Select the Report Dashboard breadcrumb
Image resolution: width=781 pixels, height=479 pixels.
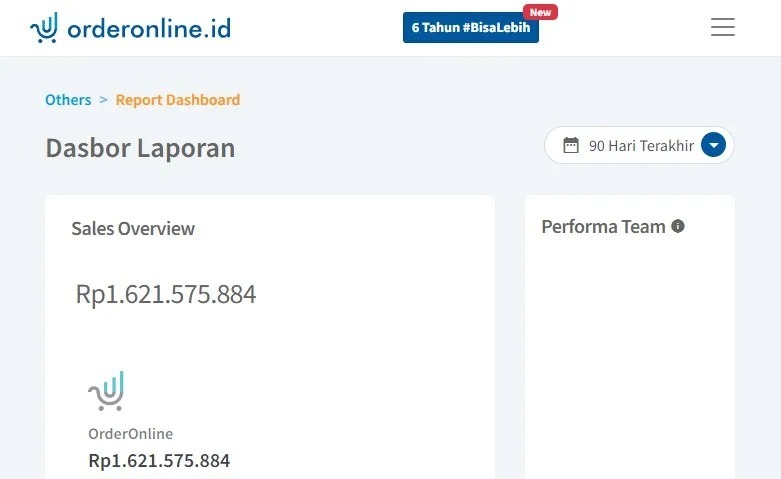[x=178, y=100]
